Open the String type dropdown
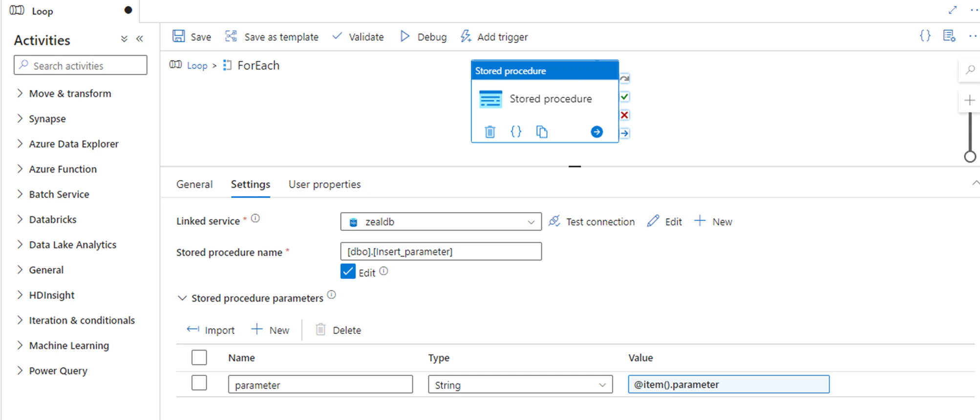This screenshot has width=980, height=420. pos(520,384)
